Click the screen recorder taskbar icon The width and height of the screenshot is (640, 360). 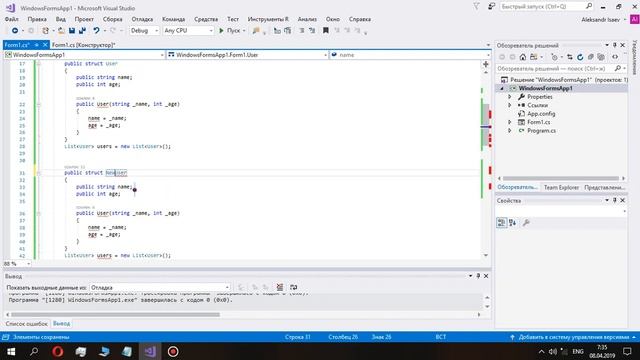coord(173,351)
